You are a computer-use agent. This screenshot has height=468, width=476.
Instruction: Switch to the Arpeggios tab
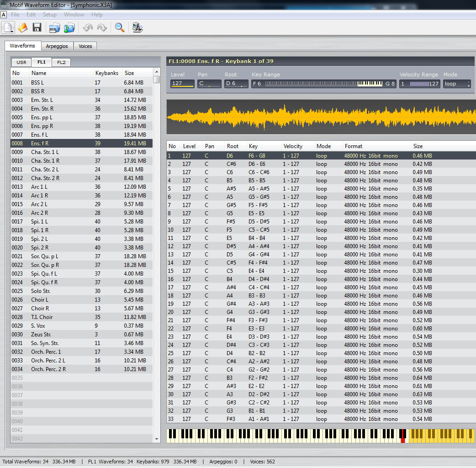[57, 46]
